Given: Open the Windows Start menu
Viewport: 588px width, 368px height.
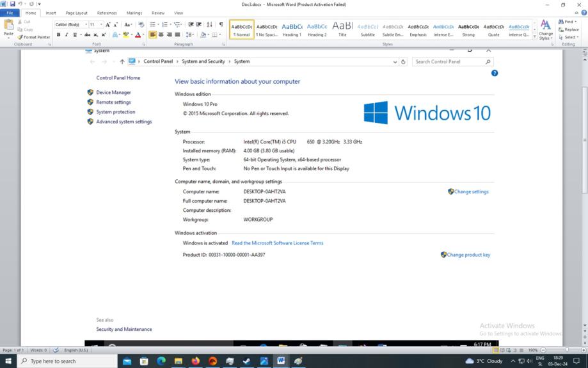Looking at the screenshot, I should pyautogui.click(x=8, y=361).
